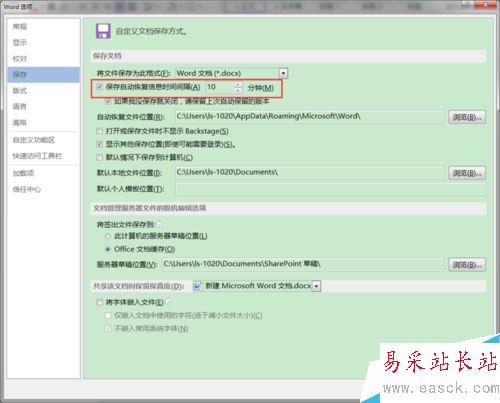Click the 服务器草稿位置 SharePoint path field
The height and width of the screenshot is (403, 500).
(x=303, y=264)
